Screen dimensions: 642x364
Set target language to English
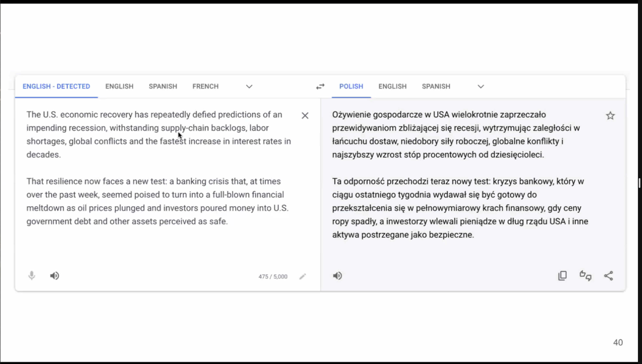point(392,86)
